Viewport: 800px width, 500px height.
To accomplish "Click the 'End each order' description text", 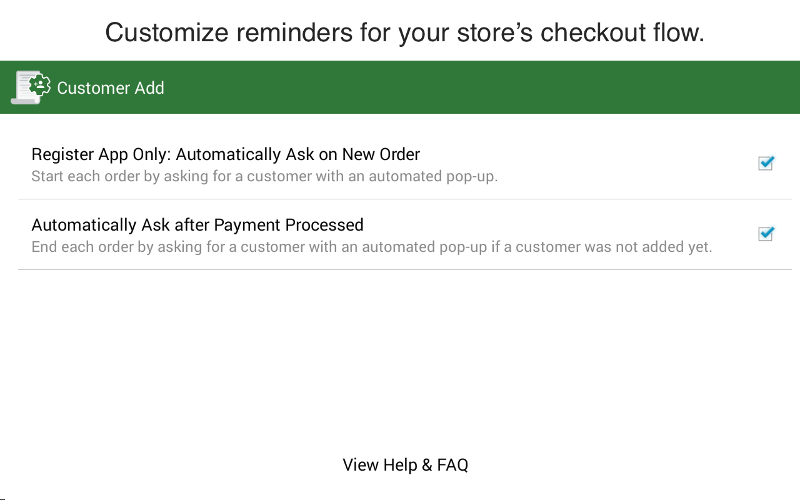I will coord(371,247).
